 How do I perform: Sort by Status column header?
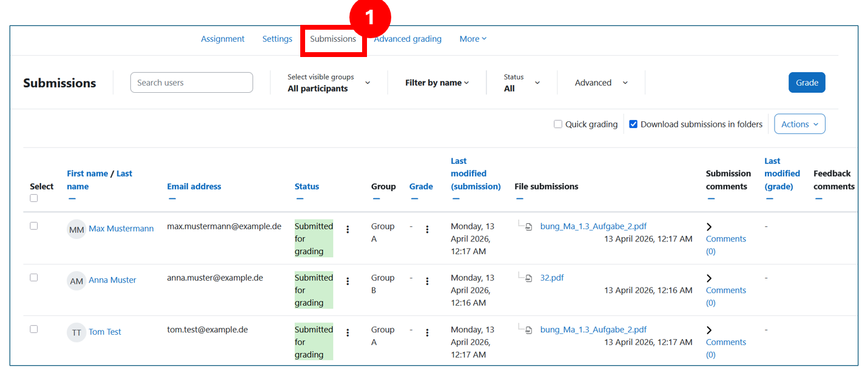307,186
